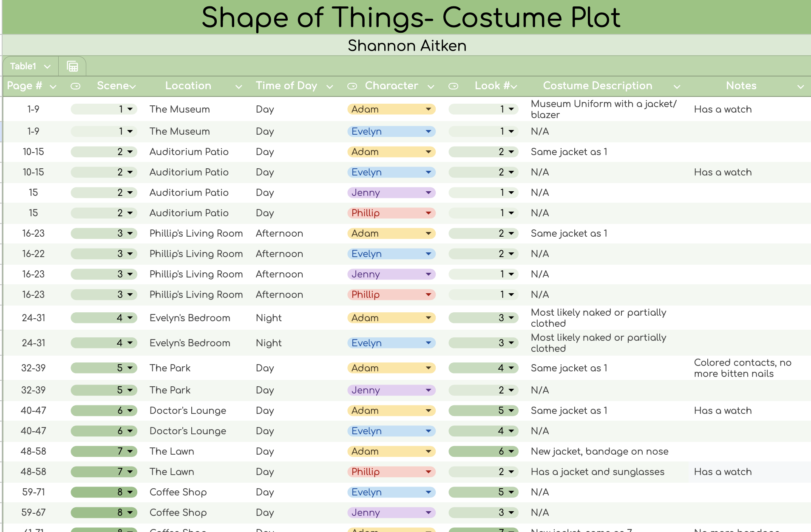
Task: Select the Shannon Aitken subtitle cell
Action: point(407,45)
